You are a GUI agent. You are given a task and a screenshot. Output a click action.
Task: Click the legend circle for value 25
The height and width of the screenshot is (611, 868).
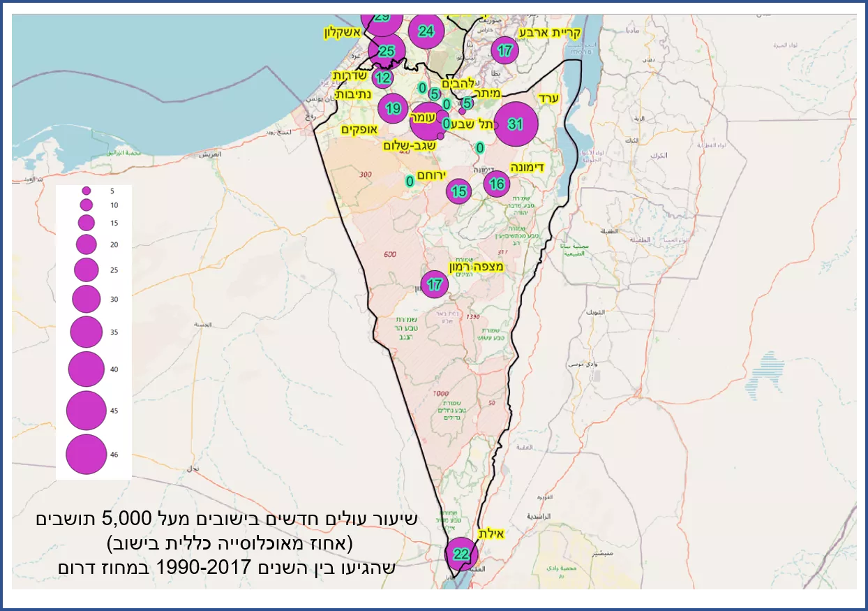87,270
